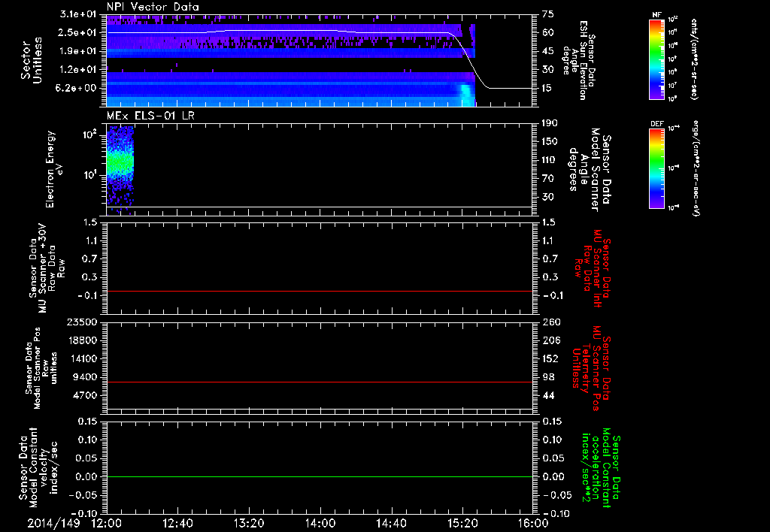Click the Model Scanner Angle degrees label

point(590,170)
